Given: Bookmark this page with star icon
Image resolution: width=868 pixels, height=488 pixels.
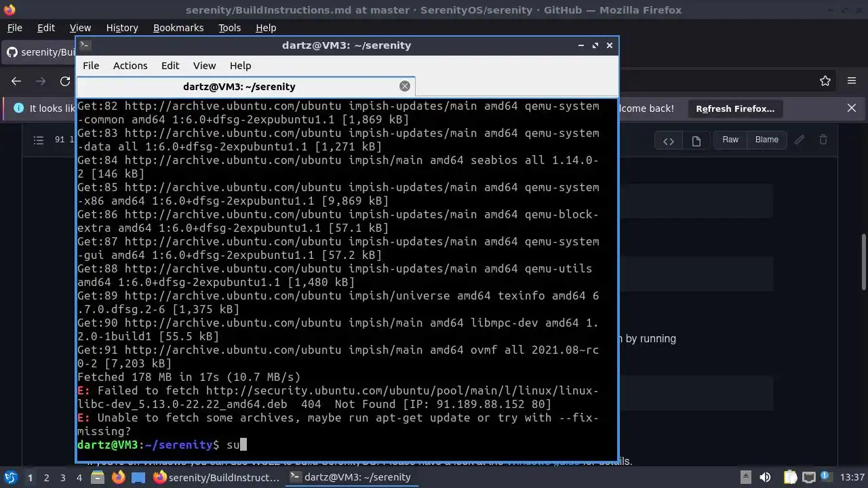Looking at the screenshot, I should [825, 81].
